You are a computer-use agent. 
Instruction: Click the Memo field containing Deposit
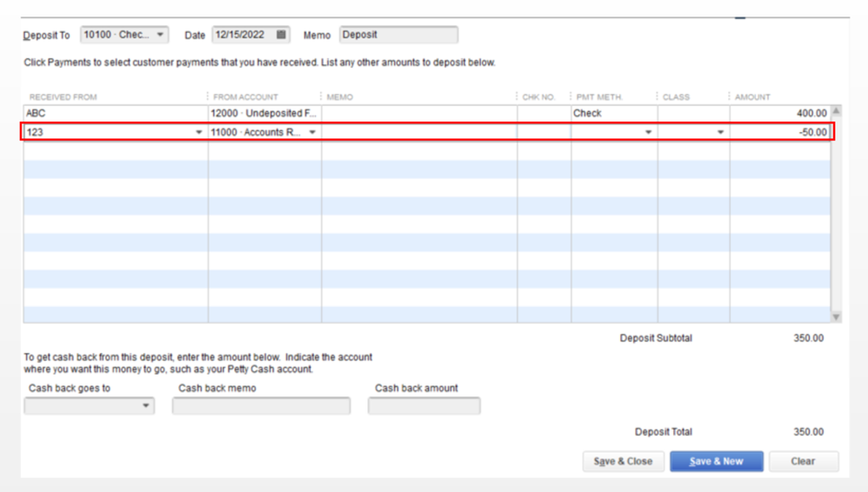click(398, 34)
